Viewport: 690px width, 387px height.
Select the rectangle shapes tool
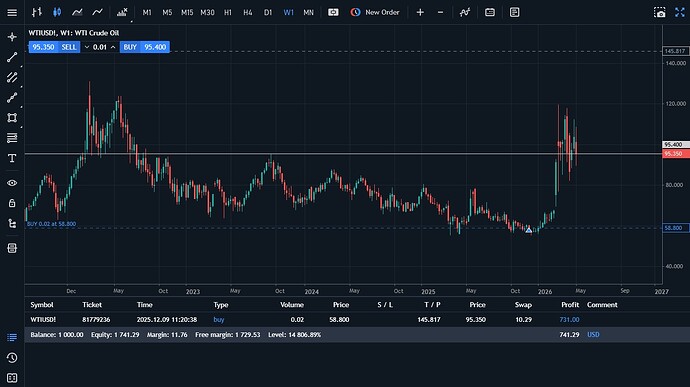(x=12, y=118)
